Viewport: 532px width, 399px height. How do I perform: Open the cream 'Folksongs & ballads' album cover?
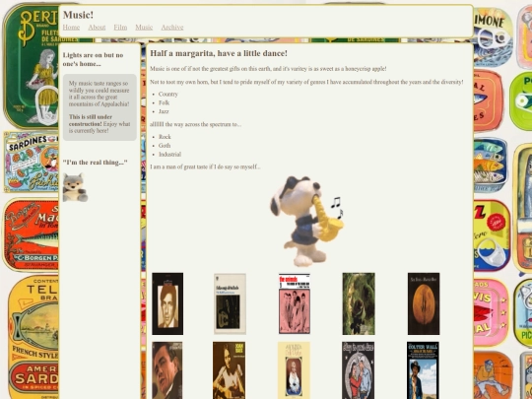pyautogui.click(x=230, y=304)
